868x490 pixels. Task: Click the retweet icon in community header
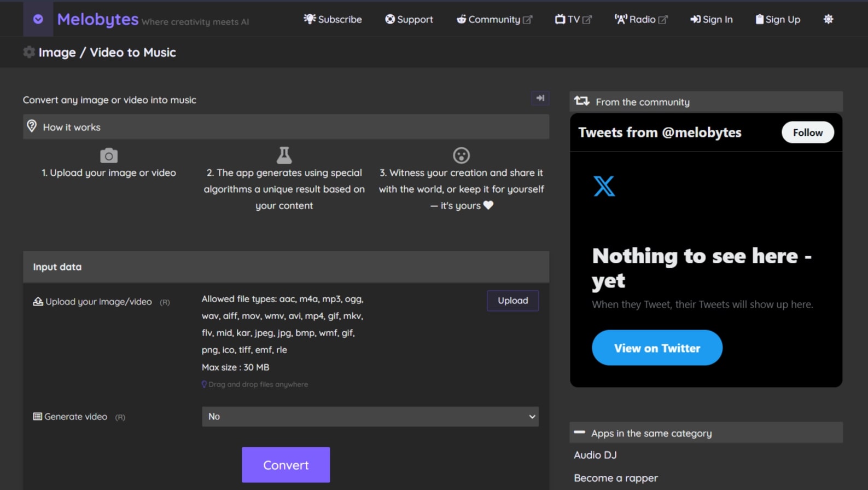581,101
